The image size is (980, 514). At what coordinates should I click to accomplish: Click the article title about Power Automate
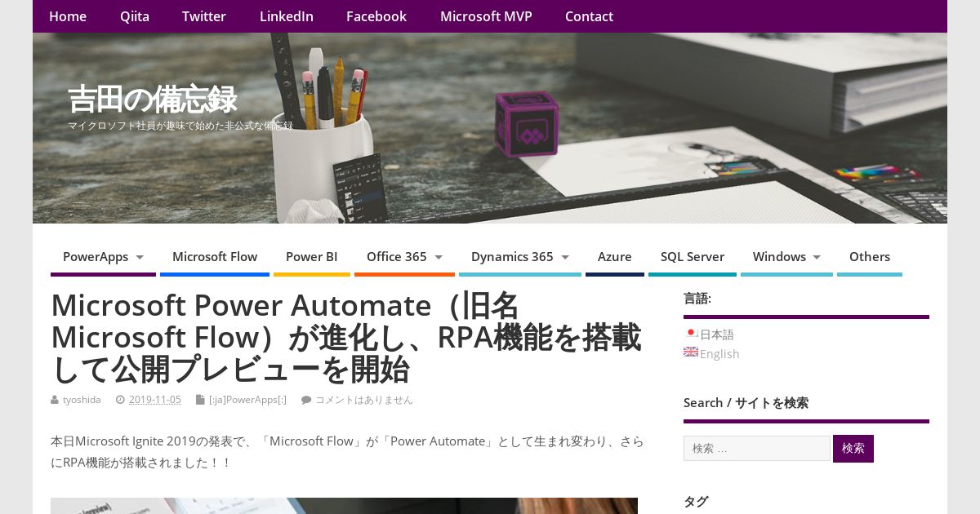pyautogui.click(x=346, y=337)
